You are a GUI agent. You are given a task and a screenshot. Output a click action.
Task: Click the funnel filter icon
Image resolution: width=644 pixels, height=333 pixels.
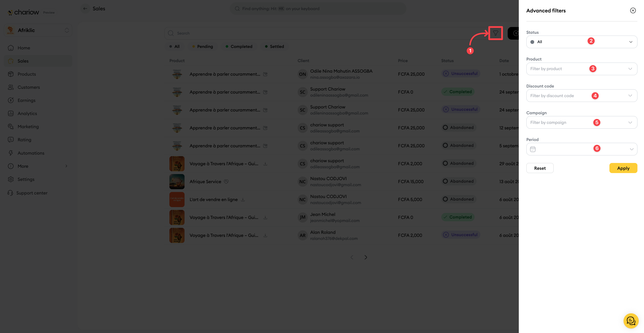pyautogui.click(x=495, y=33)
